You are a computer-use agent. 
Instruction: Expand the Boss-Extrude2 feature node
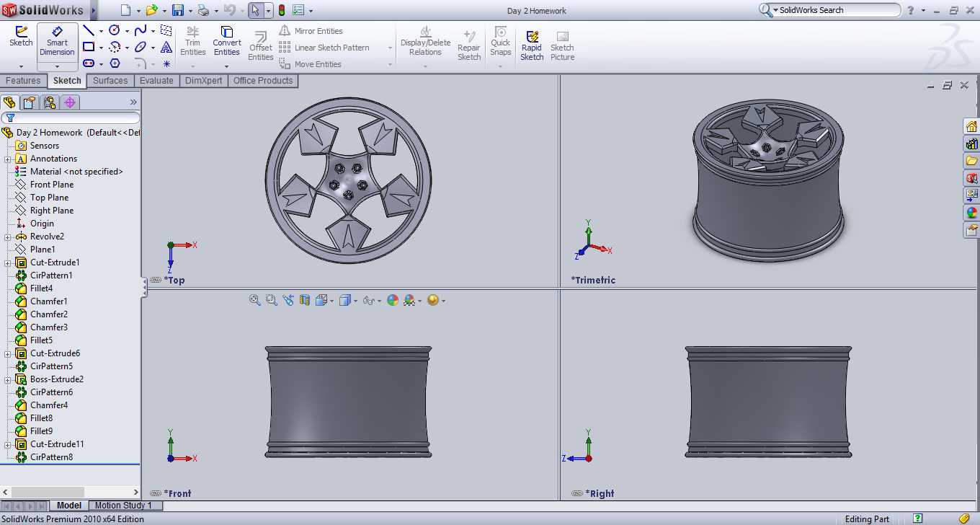point(8,379)
